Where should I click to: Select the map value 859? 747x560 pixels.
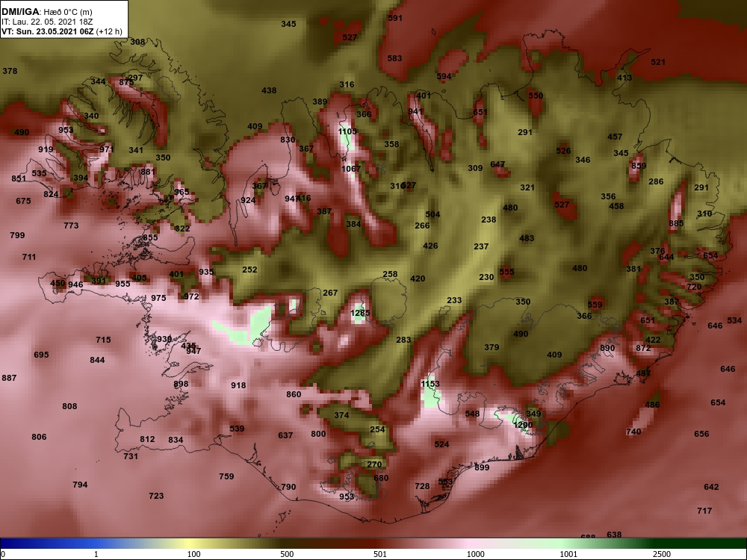[639, 167]
